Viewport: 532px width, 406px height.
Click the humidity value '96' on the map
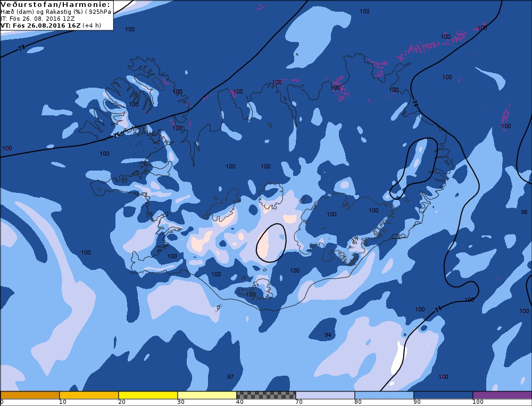pyautogui.click(x=524, y=212)
